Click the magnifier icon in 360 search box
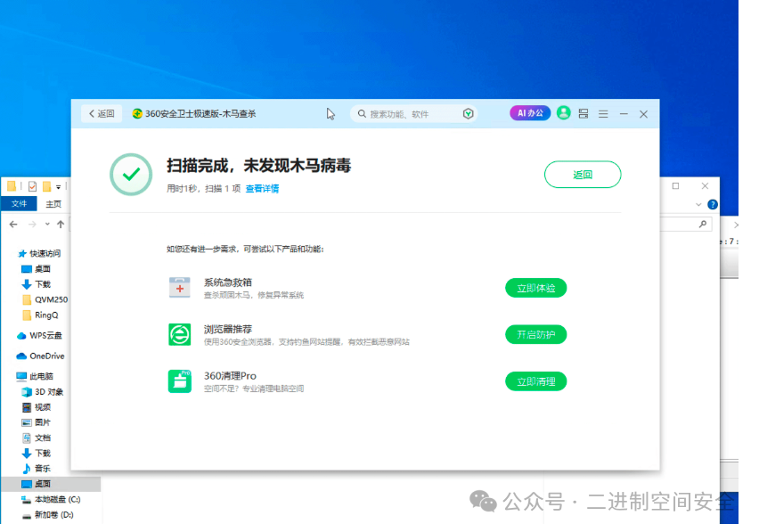The image size is (759, 532). click(362, 114)
